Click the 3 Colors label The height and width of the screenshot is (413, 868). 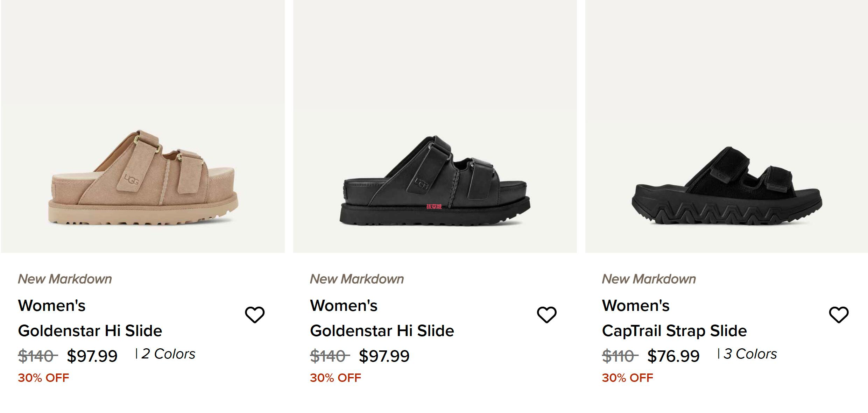[x=750, y=354]
